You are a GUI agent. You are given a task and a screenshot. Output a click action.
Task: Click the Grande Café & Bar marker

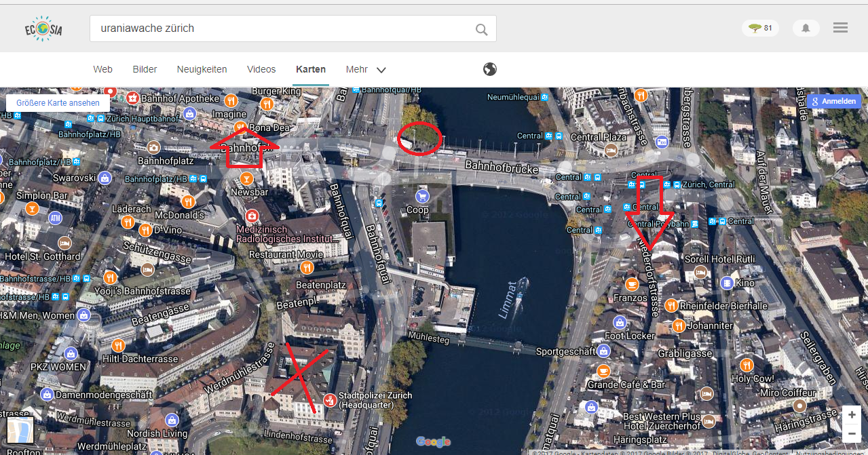603,371
